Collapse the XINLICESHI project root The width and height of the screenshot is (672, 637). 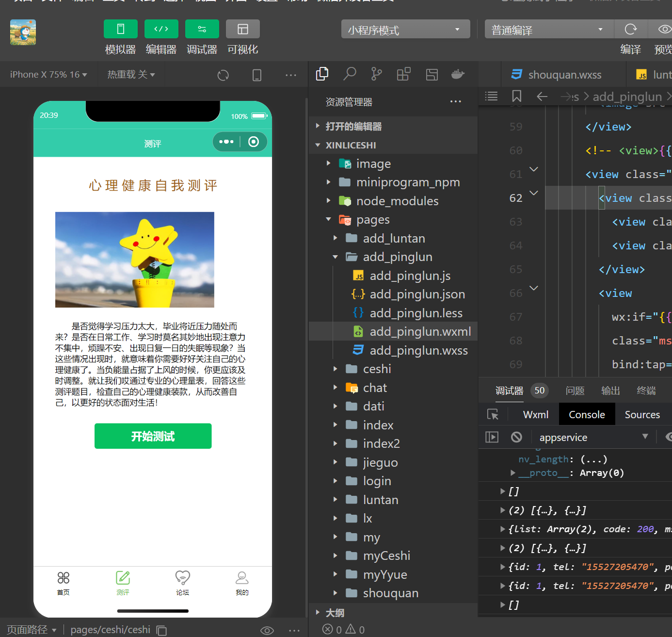pos(393,145)
